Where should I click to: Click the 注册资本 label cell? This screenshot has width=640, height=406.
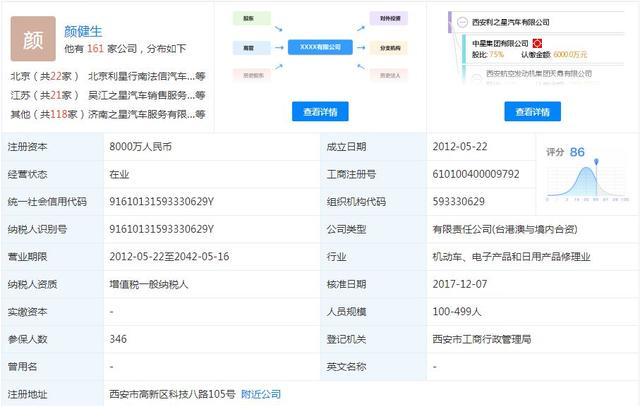(x=53, y=146)
